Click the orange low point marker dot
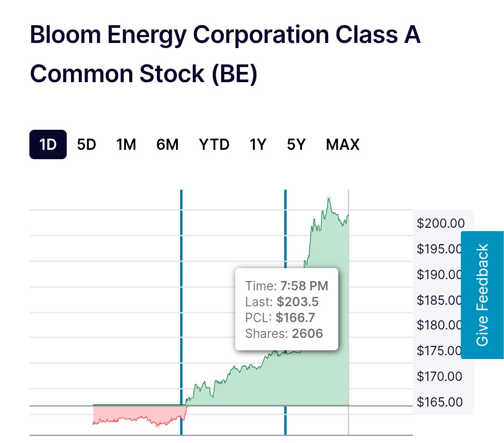 158,425
